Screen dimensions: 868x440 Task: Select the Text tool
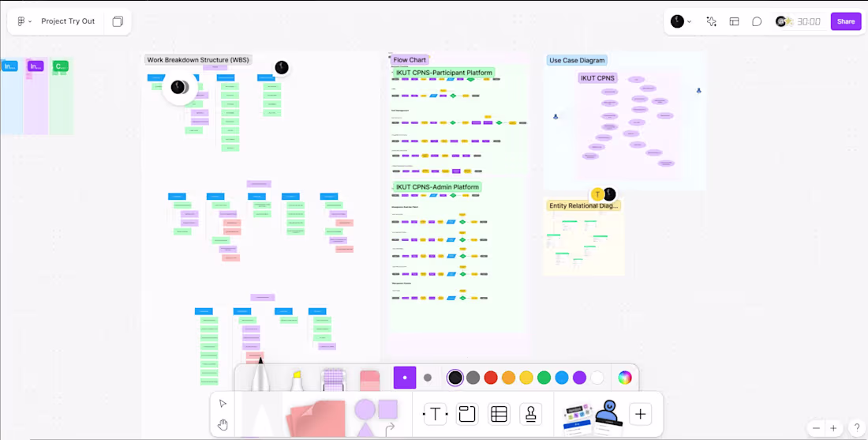pos(435,414)
